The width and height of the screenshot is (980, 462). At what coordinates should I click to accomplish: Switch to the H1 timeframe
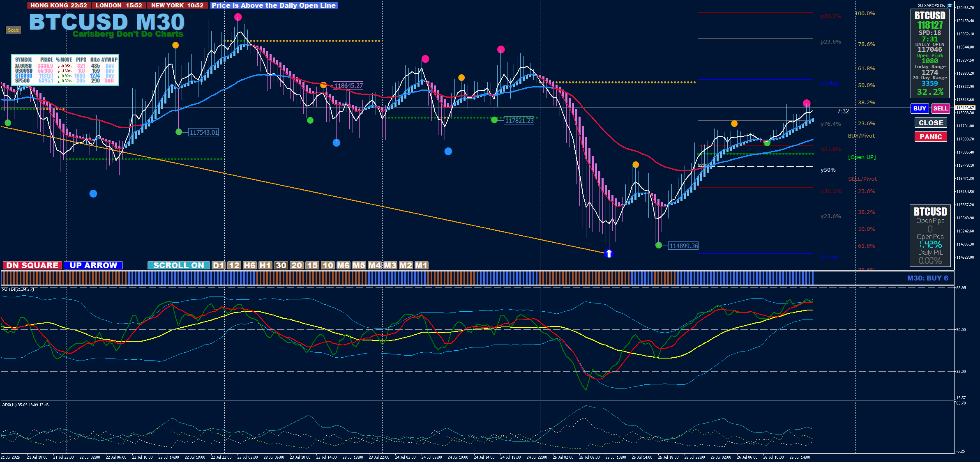click(265, 265)
